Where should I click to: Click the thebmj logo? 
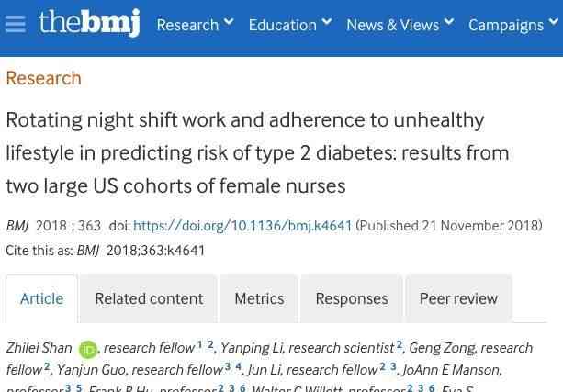[89, 23]
